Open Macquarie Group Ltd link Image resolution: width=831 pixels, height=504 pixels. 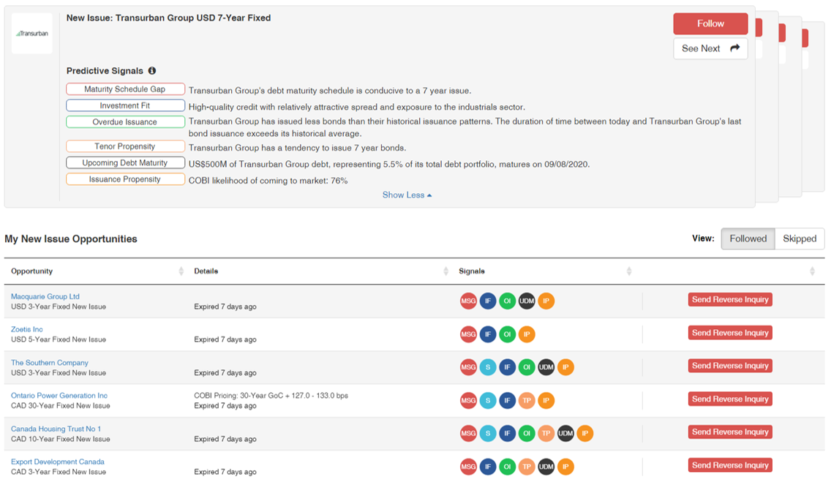[45, 296]
